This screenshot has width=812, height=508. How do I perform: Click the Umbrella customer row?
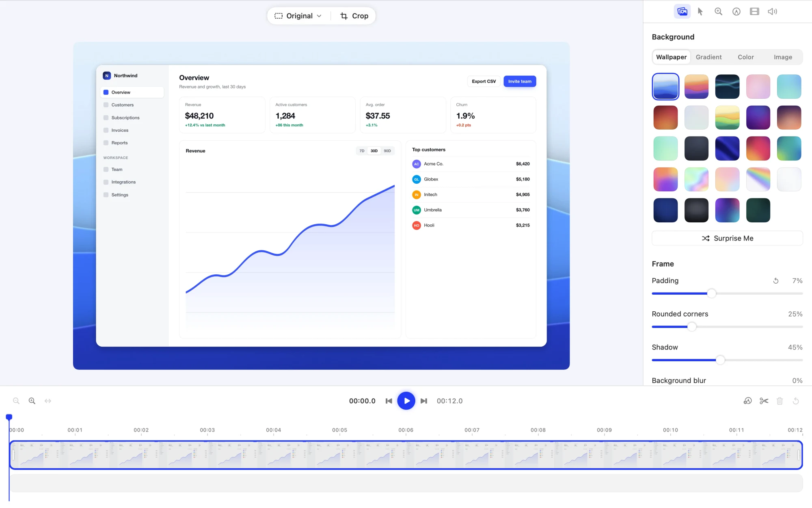pos(471,210)
